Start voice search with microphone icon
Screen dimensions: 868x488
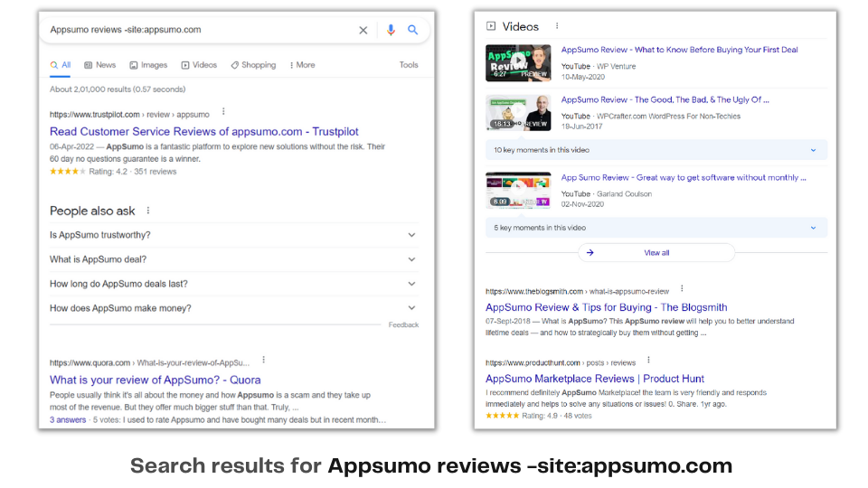[x=391, y=30]
